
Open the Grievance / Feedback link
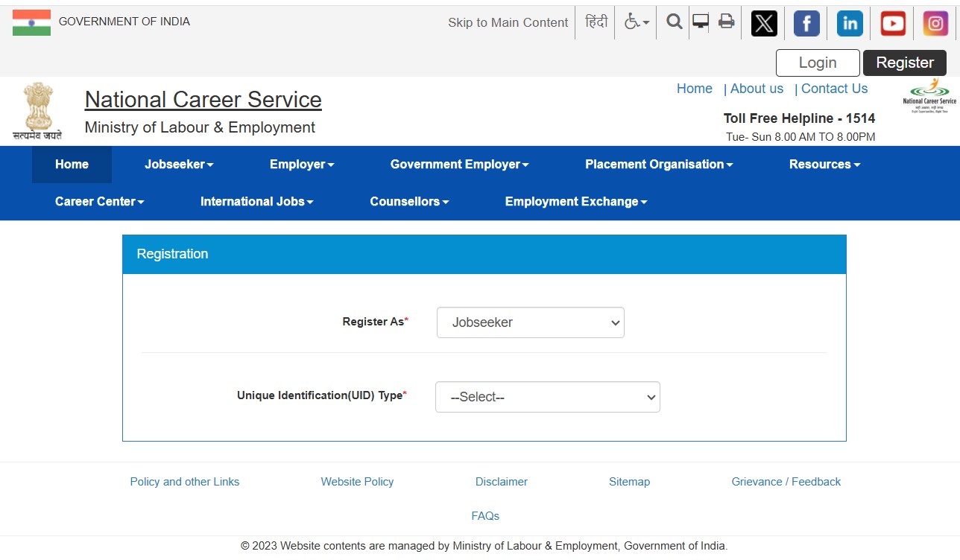pos(786,482)
